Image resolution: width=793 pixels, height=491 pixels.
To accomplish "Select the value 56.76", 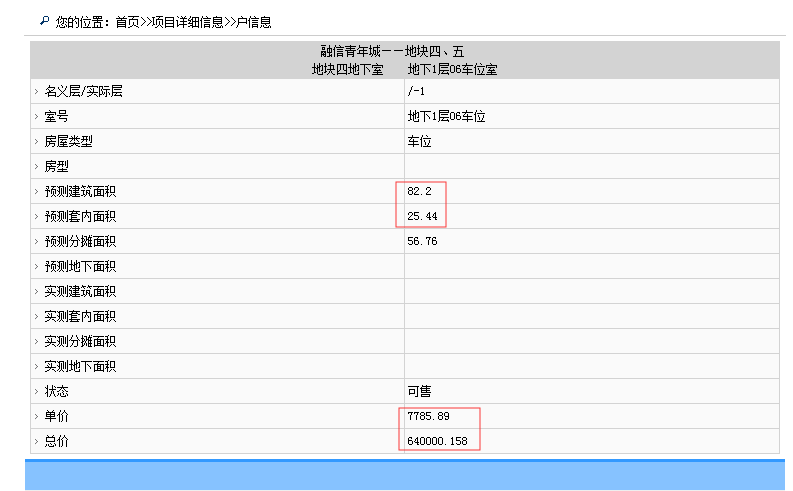I will click(422, 241).
